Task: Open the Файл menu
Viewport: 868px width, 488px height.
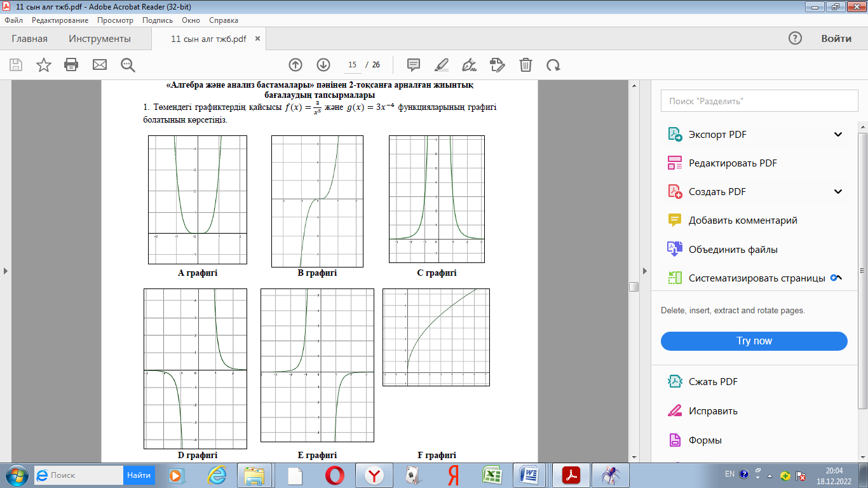Action: click(13, 20)
